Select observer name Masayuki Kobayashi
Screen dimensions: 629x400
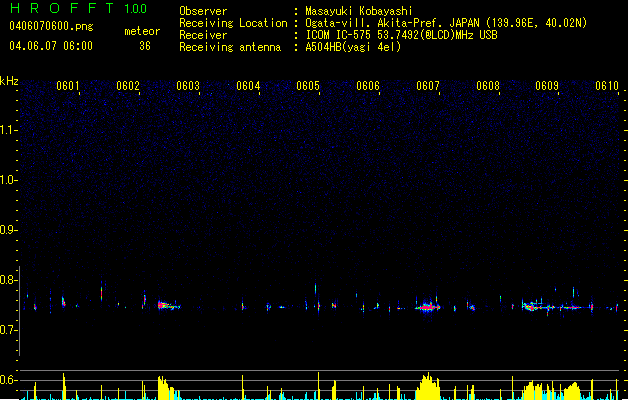(x=359, y=11)
